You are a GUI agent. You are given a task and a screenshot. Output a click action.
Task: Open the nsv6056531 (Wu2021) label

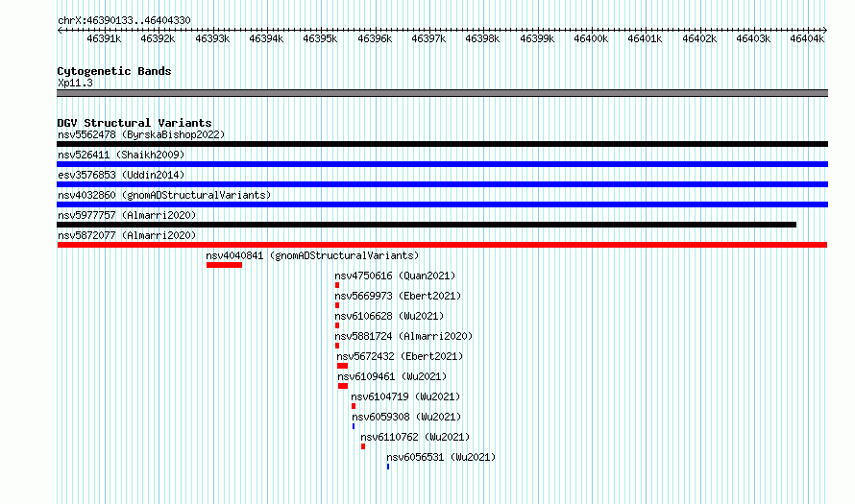coord(441,457)
